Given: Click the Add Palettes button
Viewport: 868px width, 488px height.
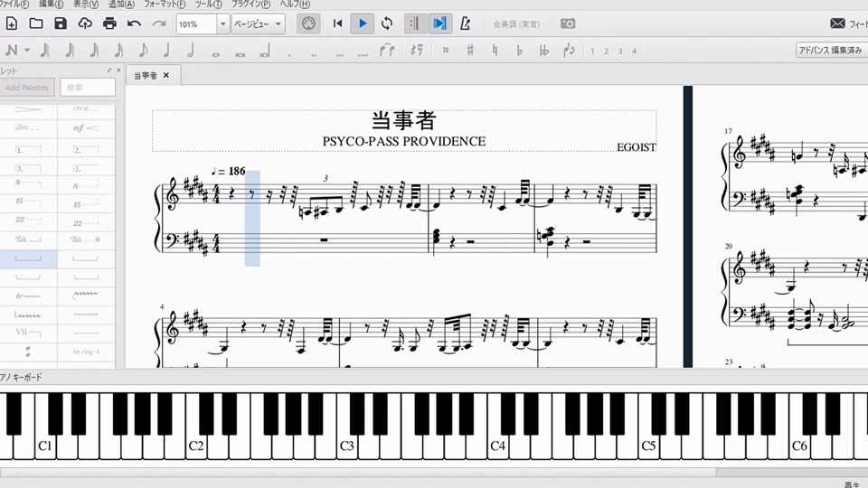Looking at the screenshot, I should click(x=27, y=88).
